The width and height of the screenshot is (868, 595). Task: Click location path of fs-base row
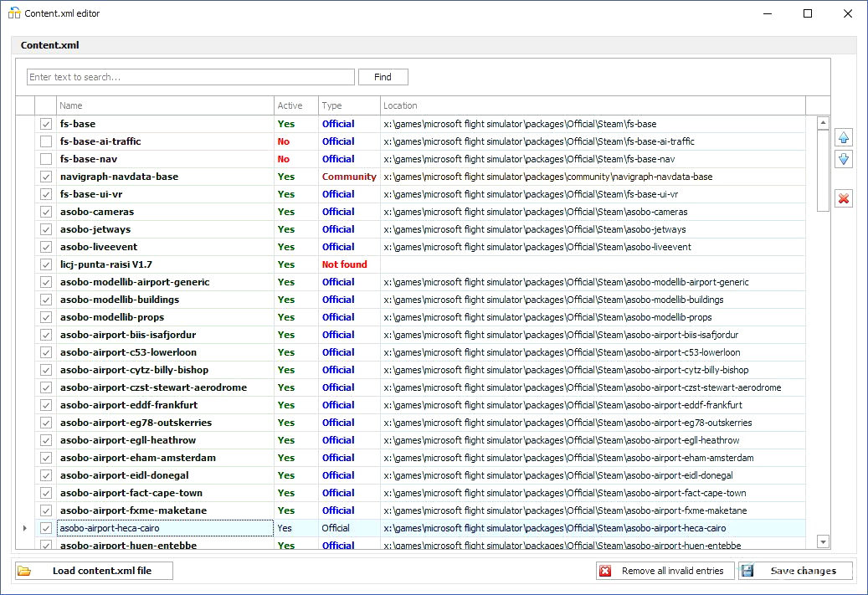(x=593, y=124)
